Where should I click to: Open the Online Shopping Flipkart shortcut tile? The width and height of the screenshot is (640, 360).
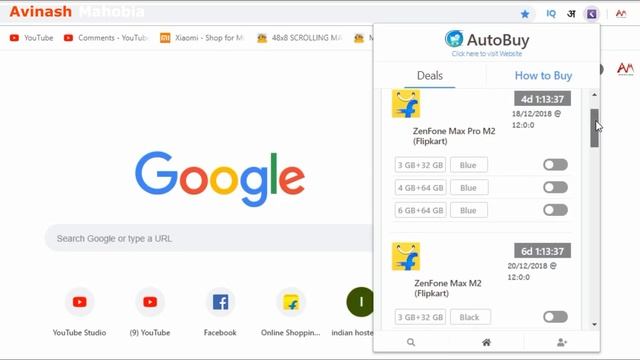click(x=291, y=313)
